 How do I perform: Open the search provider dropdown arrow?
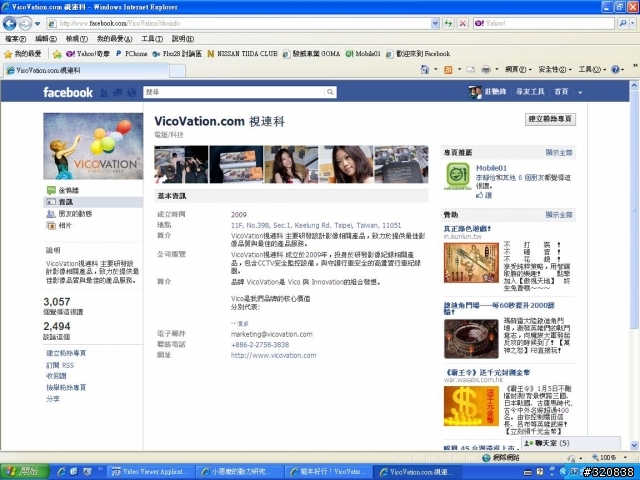point(633,23)
